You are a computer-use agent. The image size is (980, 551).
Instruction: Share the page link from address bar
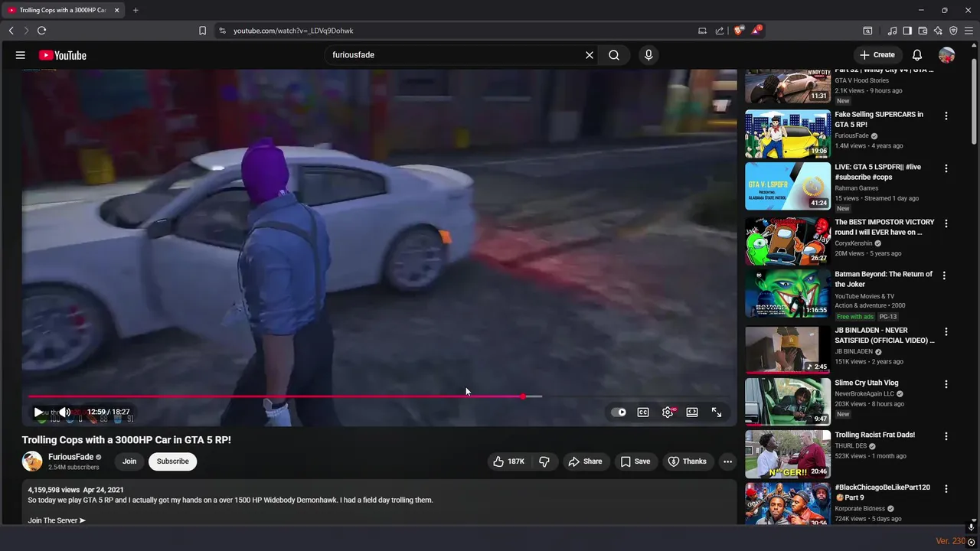[720, 31]
